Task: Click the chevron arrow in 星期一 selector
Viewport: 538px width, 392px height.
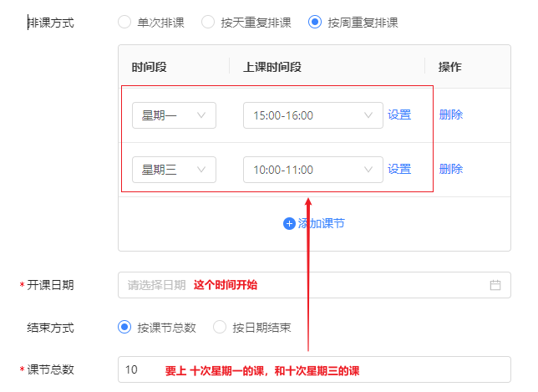Action: coord(201,115)
